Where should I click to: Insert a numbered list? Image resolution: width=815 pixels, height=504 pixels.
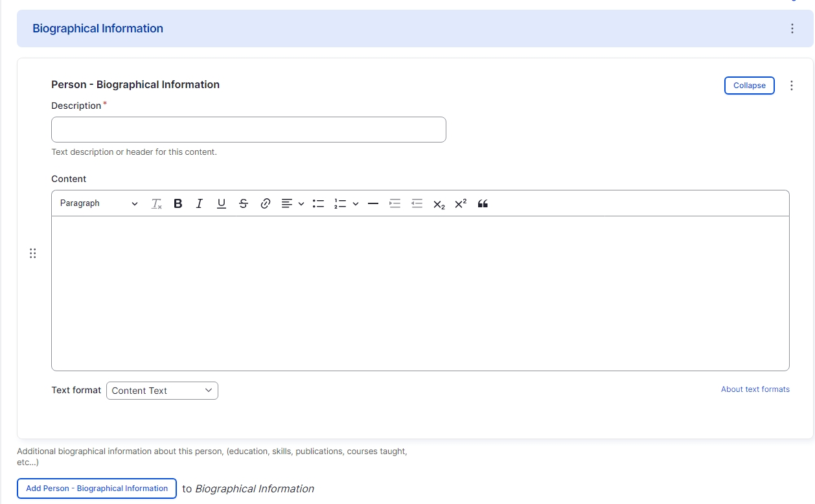pos(340,204)
